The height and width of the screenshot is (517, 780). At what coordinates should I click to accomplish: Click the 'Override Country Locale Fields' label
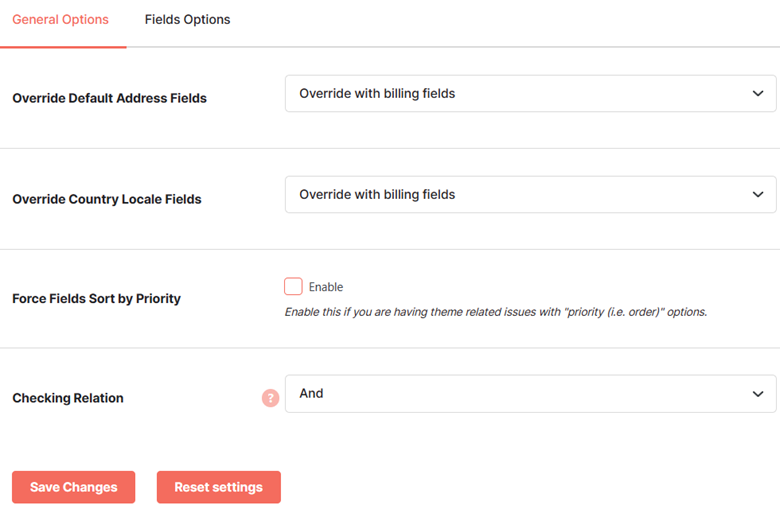point(107,199)
